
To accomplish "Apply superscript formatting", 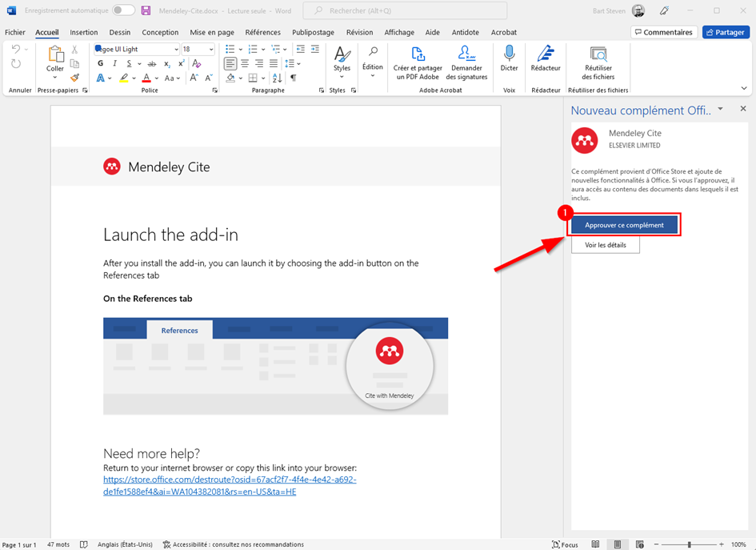I will pos(182,64).
